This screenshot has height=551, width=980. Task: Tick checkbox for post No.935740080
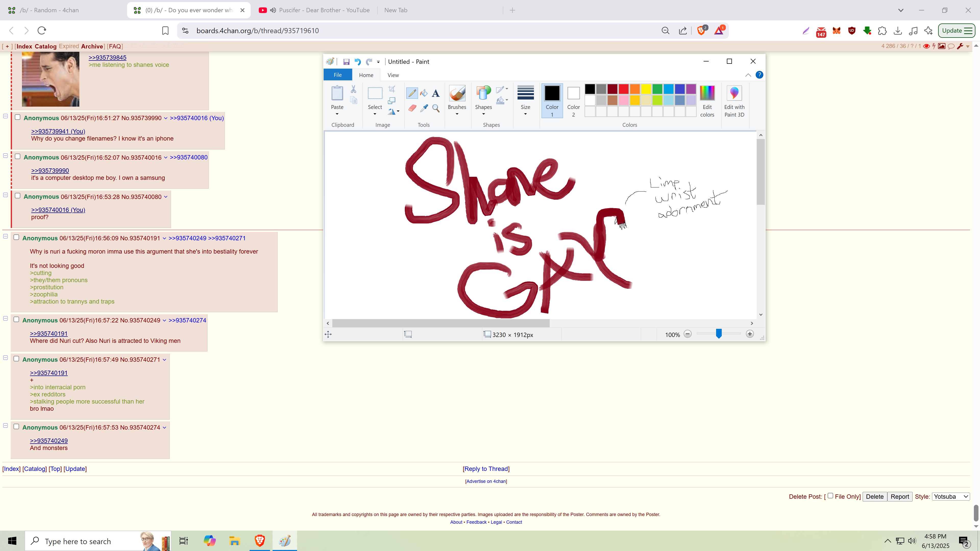point(18,195)
